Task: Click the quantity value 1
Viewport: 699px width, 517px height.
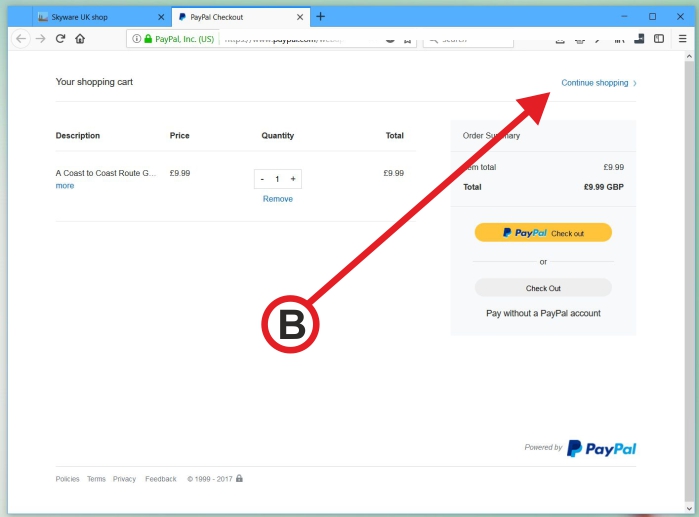Action: point(277,179)
